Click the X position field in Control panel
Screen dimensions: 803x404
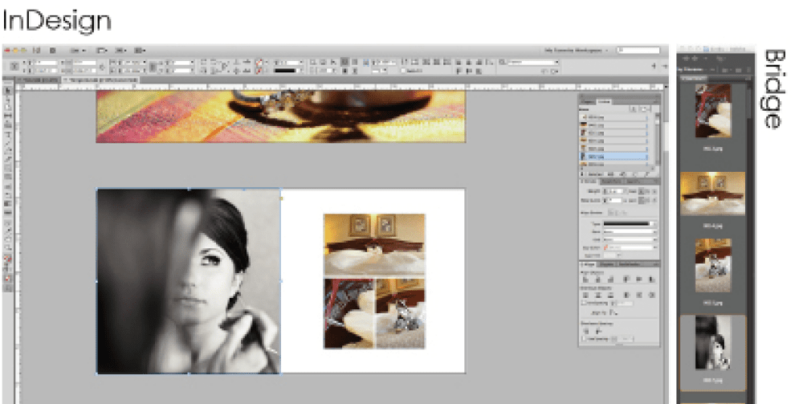[46, 63]
